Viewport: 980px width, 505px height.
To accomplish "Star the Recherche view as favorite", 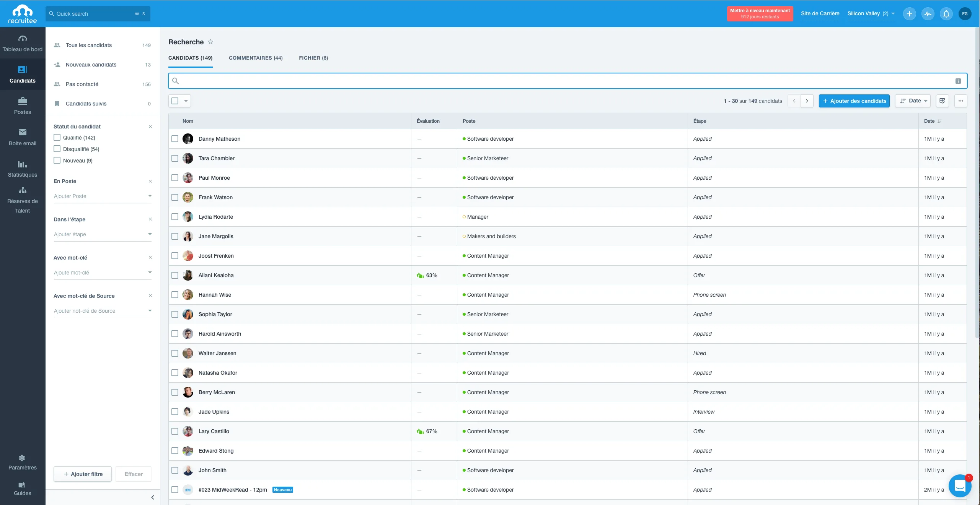I will pyautogui.click(x=210, y=42).
